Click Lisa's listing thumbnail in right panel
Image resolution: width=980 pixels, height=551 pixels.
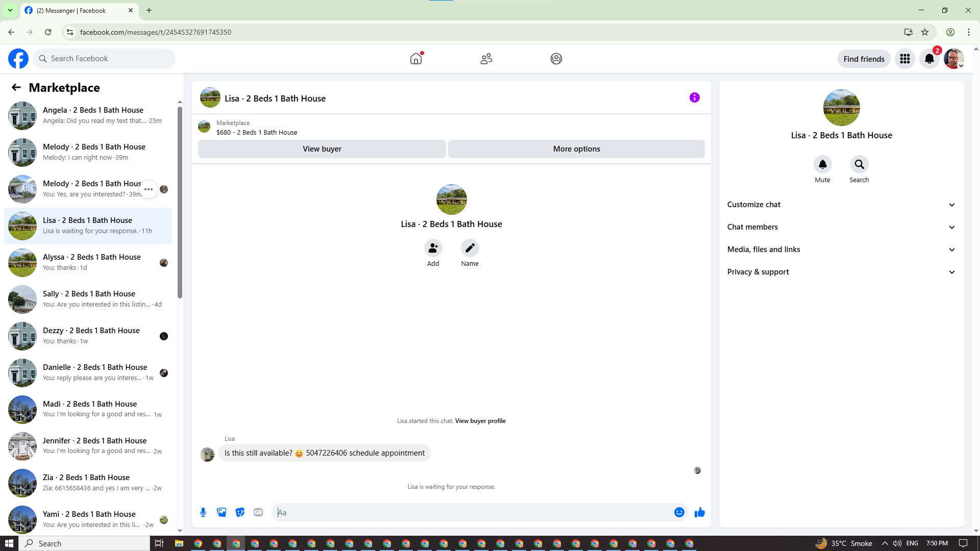pos(841,108)
